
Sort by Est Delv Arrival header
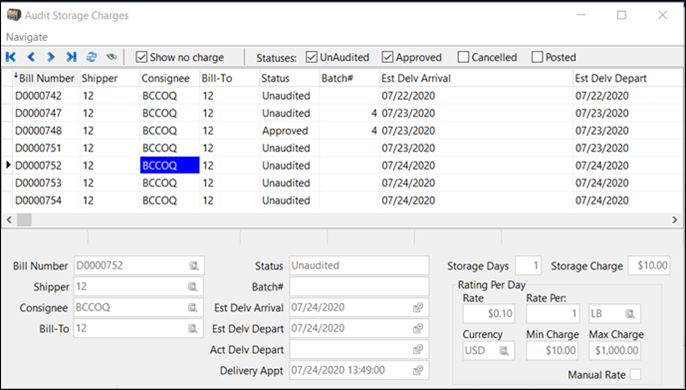click(x=476, y=78)
